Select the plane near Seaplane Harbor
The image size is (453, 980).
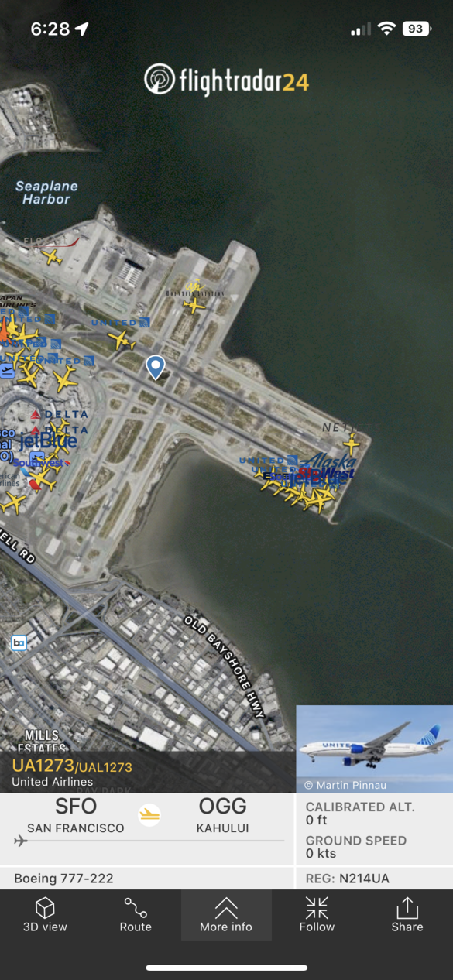pos(52,257)
